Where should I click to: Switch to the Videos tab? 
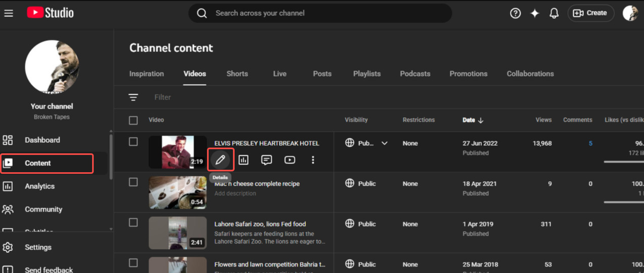coord(195,74)
